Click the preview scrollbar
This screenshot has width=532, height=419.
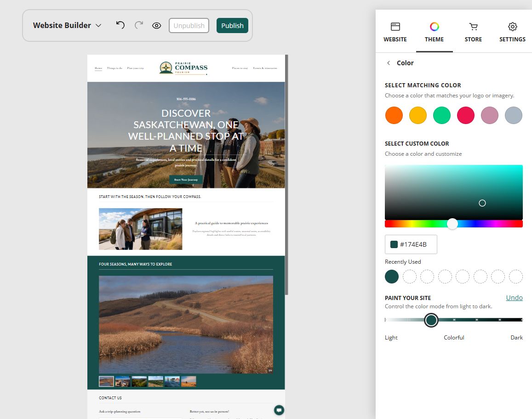287,175
